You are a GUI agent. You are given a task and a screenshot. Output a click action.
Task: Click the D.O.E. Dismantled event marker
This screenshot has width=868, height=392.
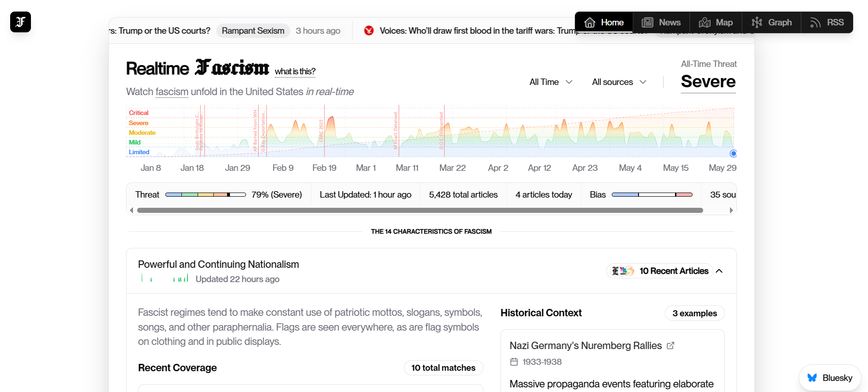[x=441, y=131]
